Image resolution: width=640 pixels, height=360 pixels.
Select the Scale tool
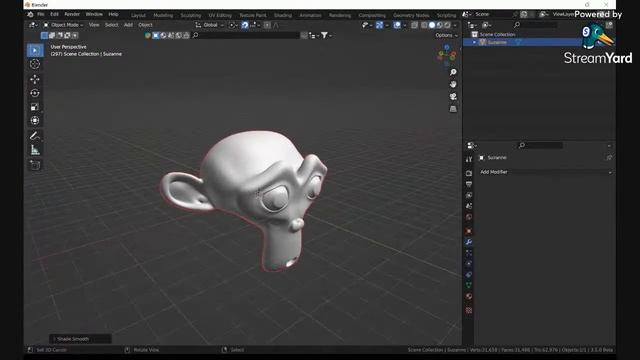coord(35,107)
